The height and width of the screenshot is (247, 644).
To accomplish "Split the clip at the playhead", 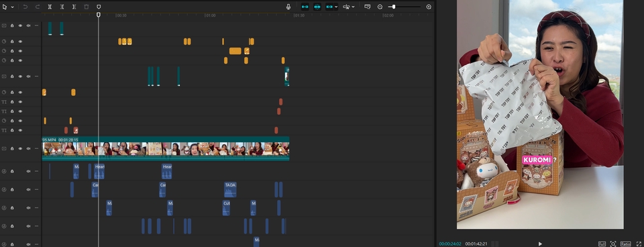I will pyautogui.click(x=50, y=7).
